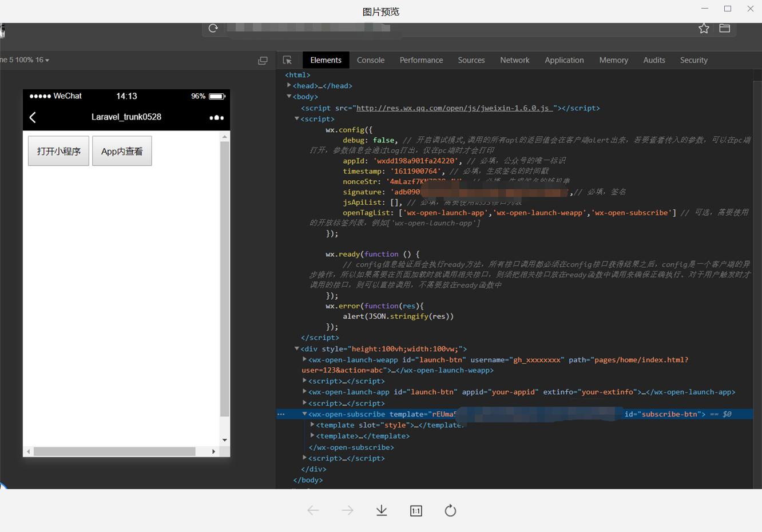Viewport: 762px width, 532px height.
Task: Open the folder icon in the browser bar
Action: (725, 28)
